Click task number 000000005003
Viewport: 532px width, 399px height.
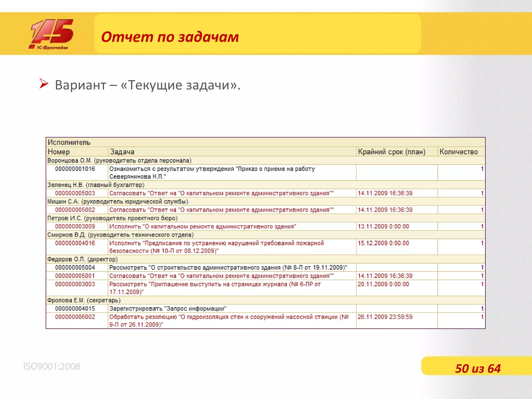tap(75, 193)
